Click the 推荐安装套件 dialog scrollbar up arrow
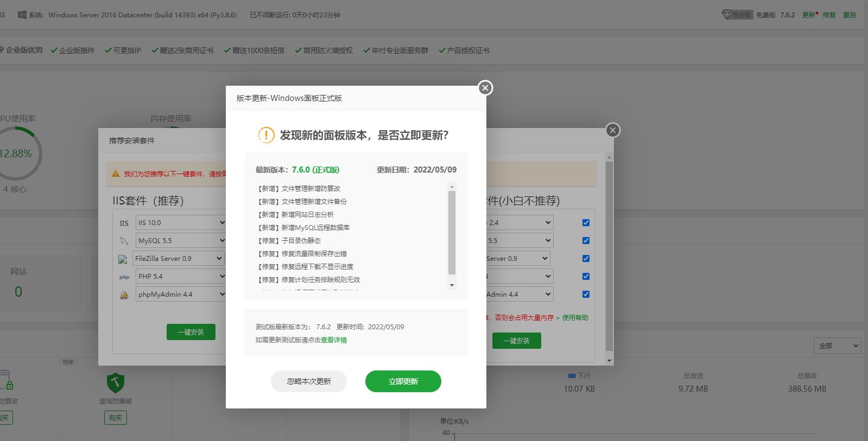The width and height of the screenshot is (868, 441). [609, 157]
